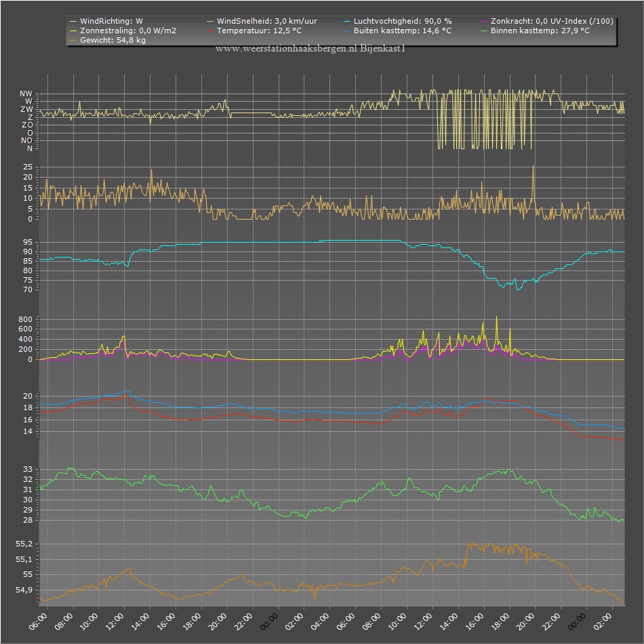
Task: Click the Buiten kasttemp: 14,6 °C legend entry
Action: point(397,31)
